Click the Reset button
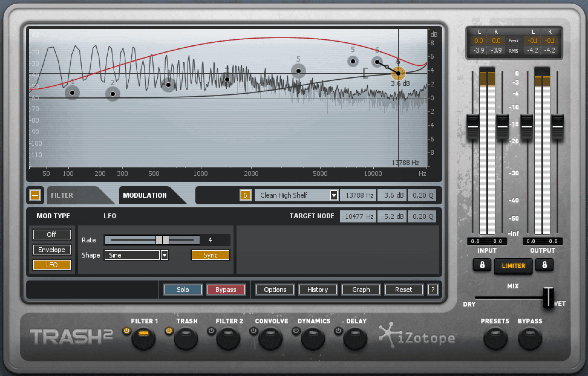 [x=403, y=290]
